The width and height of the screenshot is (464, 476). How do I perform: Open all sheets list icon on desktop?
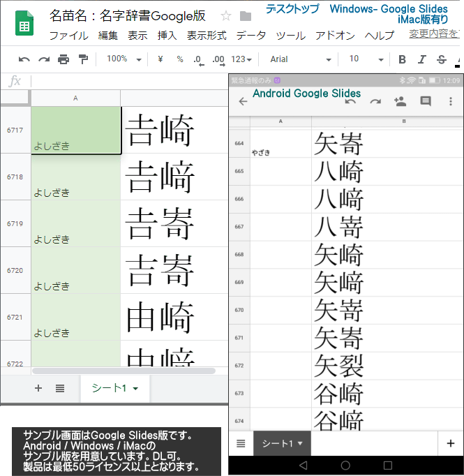60,388
